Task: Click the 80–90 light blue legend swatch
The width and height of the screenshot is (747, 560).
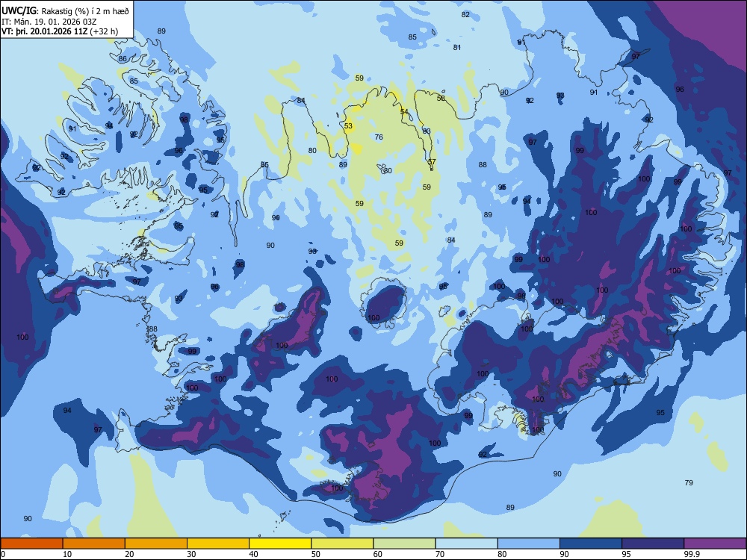Action: (x=529, y=544)
